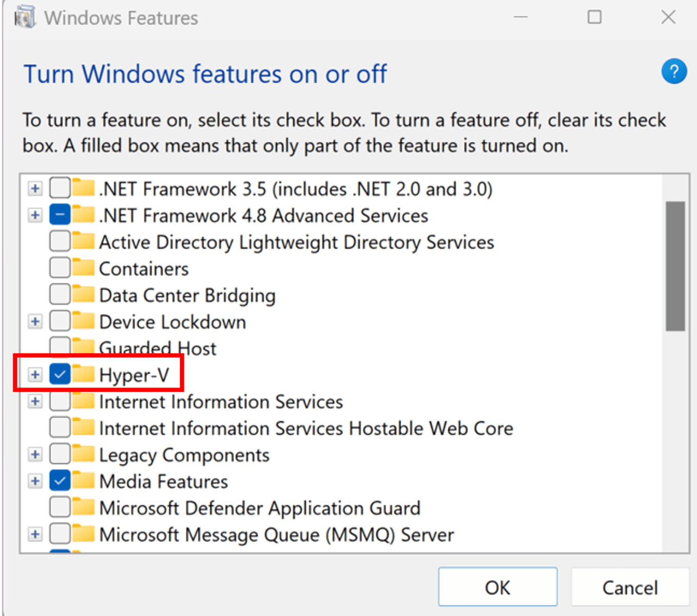Uncheck the Media Features checkbox
This screenshot has height=616, width=697.
tap(60, 480)
